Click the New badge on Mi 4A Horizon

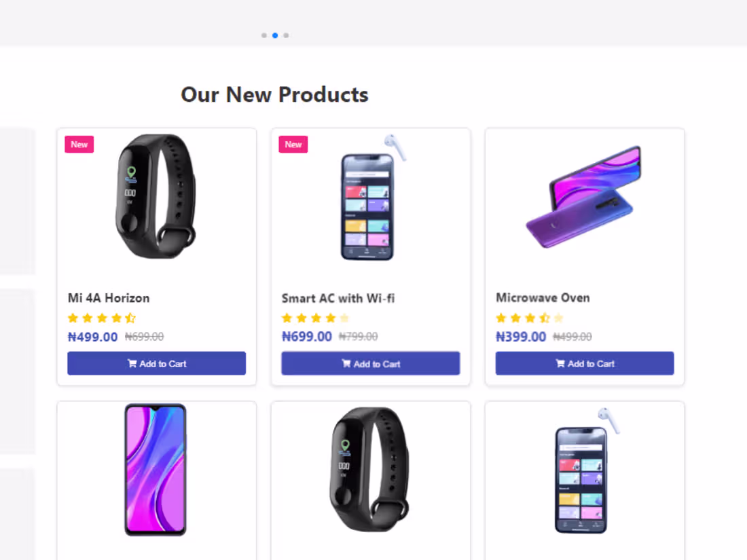coord(79,144)
